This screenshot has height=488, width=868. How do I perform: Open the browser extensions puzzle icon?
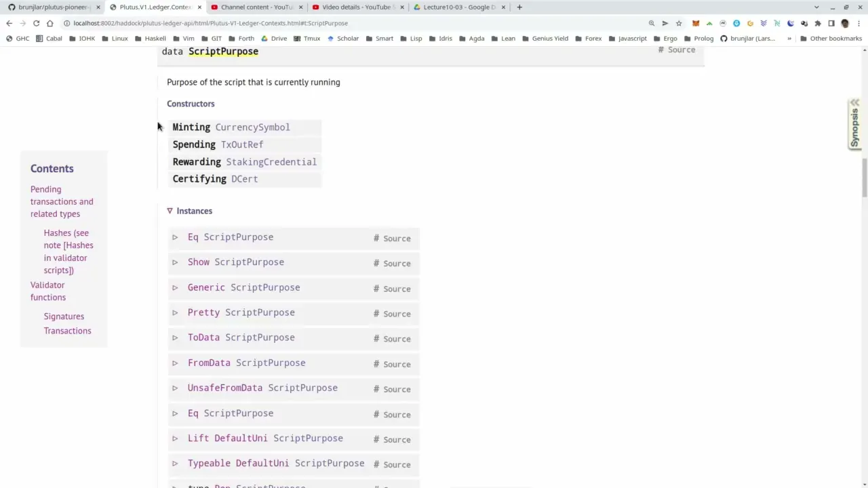[x=817, y=23]
